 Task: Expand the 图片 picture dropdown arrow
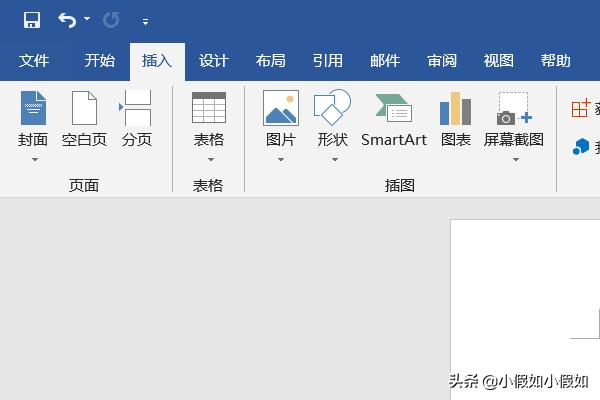click(x=281, y=160)
